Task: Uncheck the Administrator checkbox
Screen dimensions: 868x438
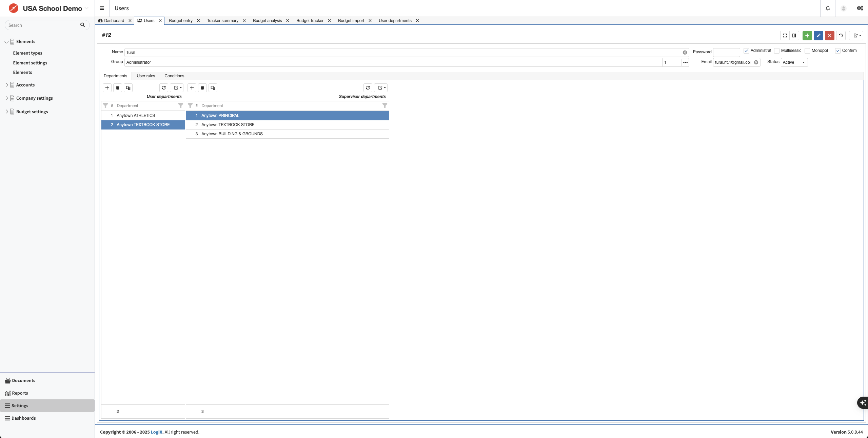Action: click(x=746, y=51)
